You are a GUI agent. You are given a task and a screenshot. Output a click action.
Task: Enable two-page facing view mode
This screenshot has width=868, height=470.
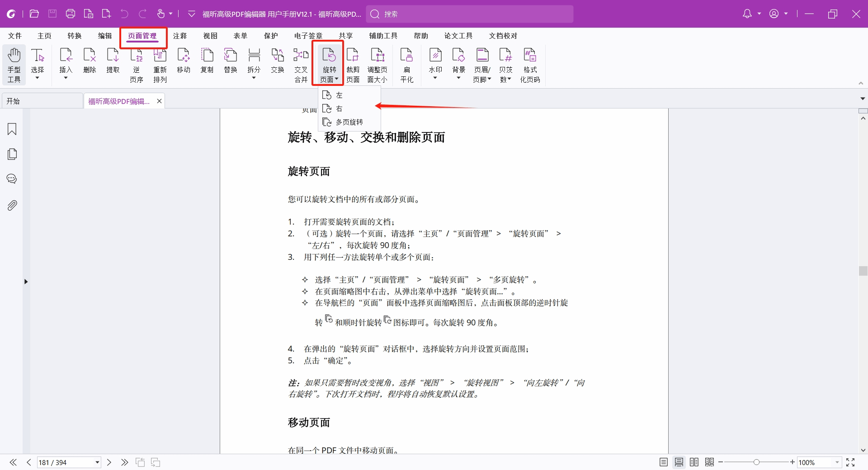[x=694, y=462]
